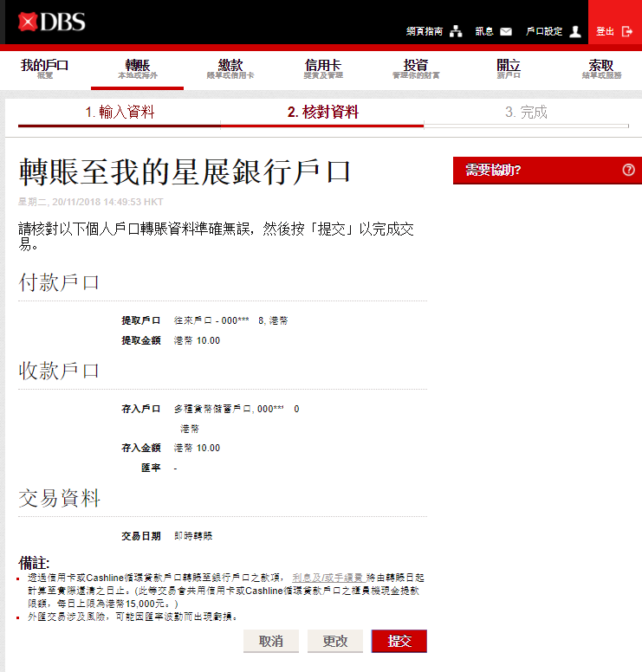This screenshot has width=642, height=672.
Task: Go to the 信用卡 menu
Action: 323,69
